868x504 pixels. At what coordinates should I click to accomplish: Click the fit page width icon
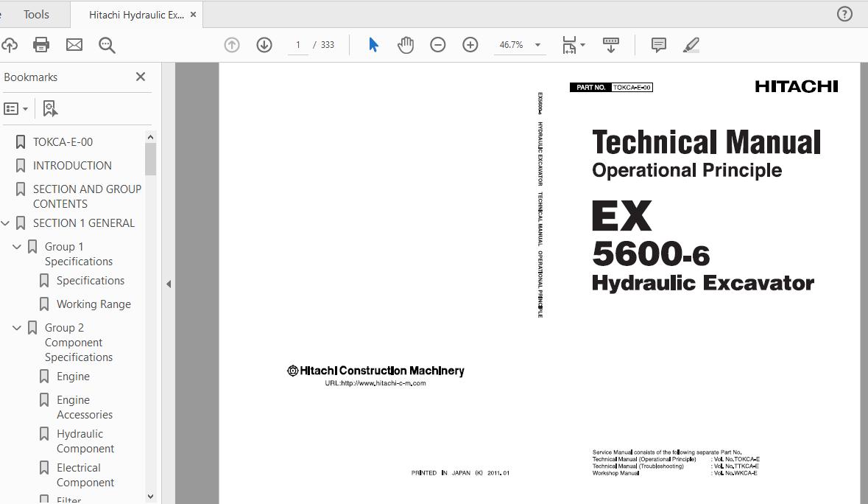coord(568,45)
